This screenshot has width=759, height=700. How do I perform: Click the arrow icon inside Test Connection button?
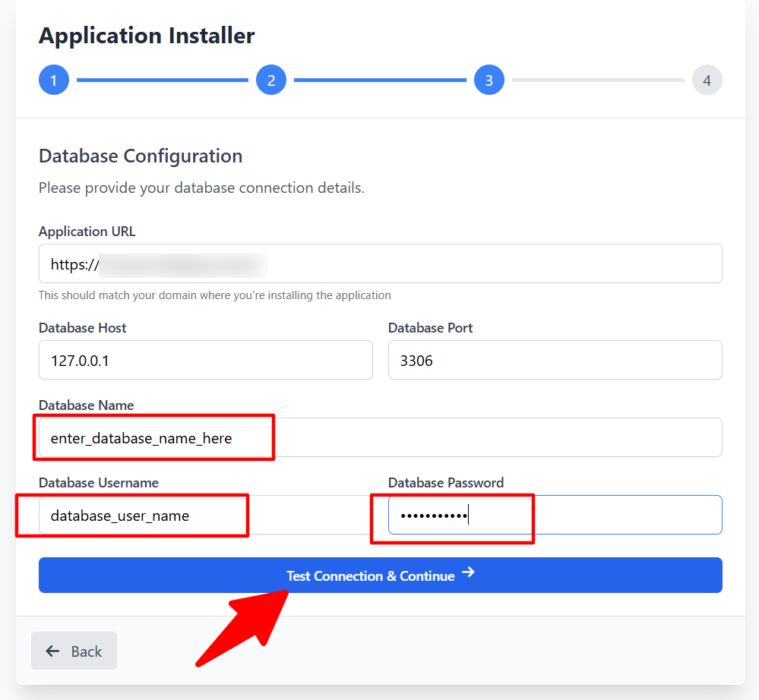(x=470, y=575)
